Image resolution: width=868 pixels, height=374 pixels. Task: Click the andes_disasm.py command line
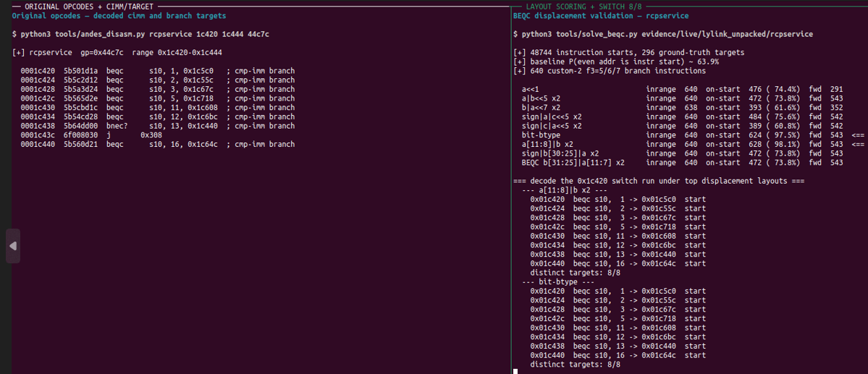point(140,34)
